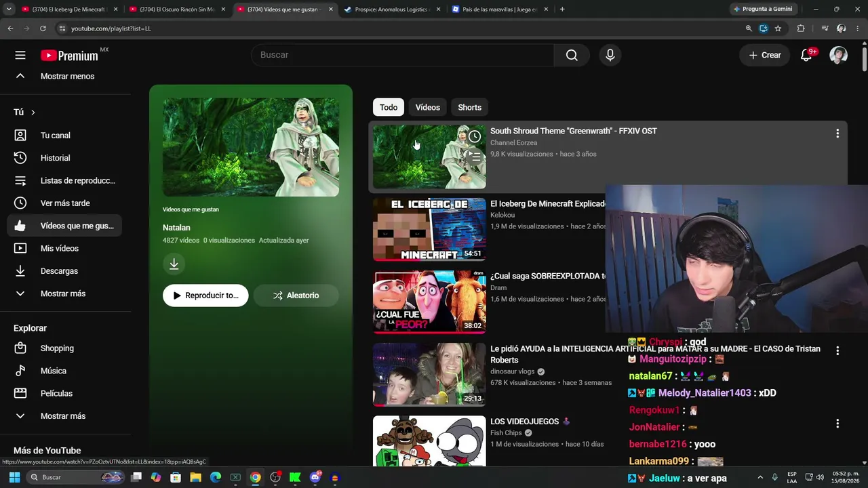Screen dimensions: 868x488
Task: Open Discord from the taskbar
Action: coord(315,477)
